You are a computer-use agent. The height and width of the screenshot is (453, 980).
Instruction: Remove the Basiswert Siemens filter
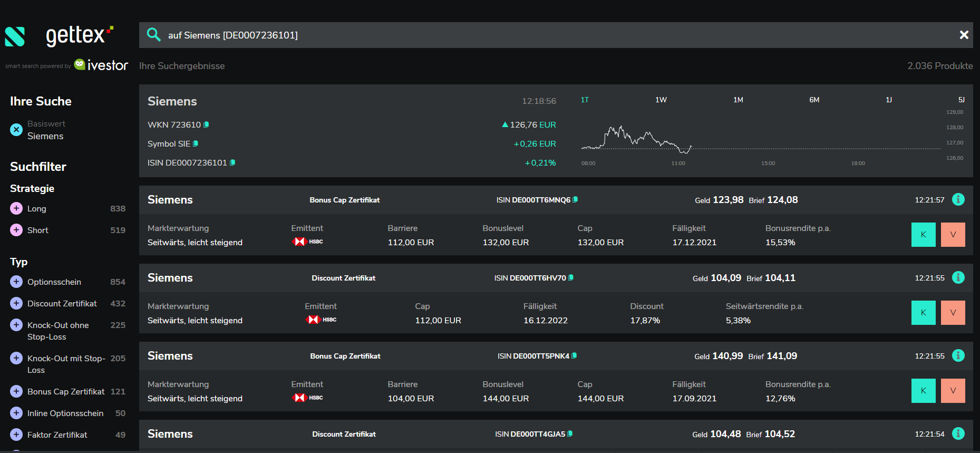[16, 130]
